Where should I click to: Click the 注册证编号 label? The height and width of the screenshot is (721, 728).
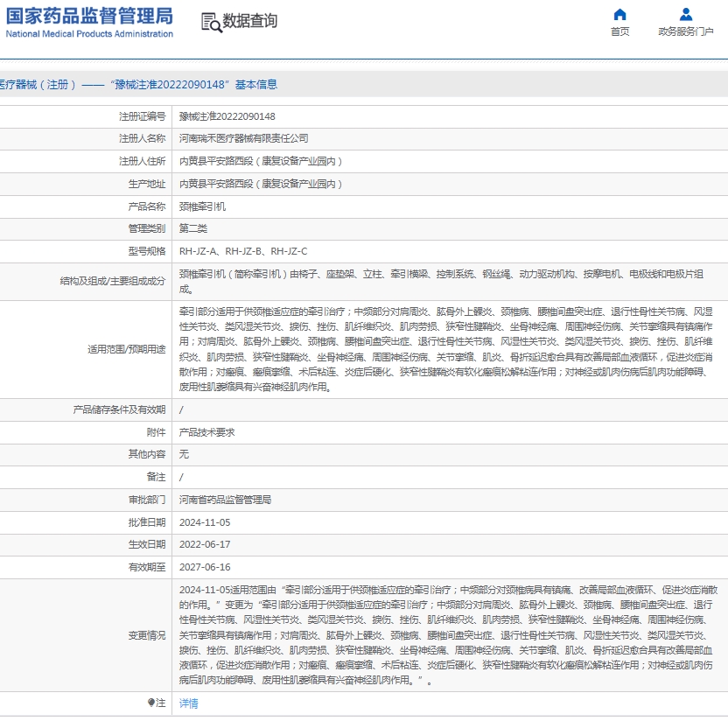pos(142,116)
